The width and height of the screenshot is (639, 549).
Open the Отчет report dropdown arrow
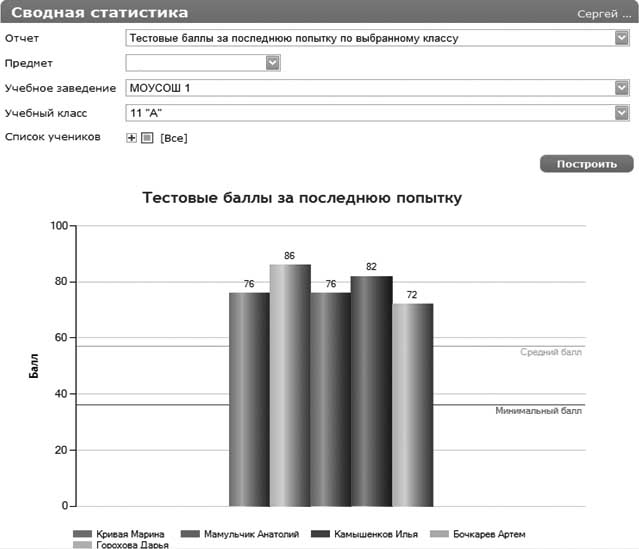[x=621, y=38]
